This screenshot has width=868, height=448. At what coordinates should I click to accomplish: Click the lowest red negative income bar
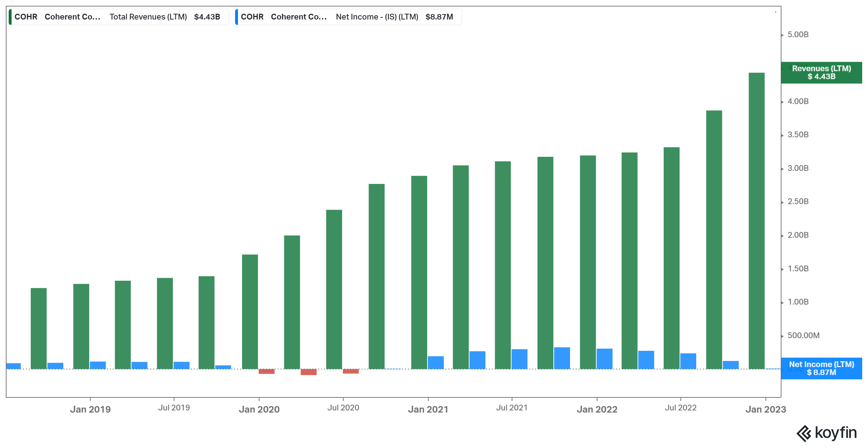coord(309,372)
